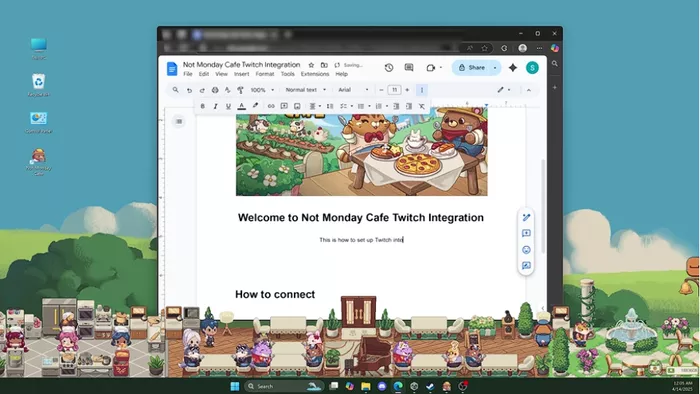Open the Arial font dropdown
The width and height of the screenshot is (700, 394).
353,90
